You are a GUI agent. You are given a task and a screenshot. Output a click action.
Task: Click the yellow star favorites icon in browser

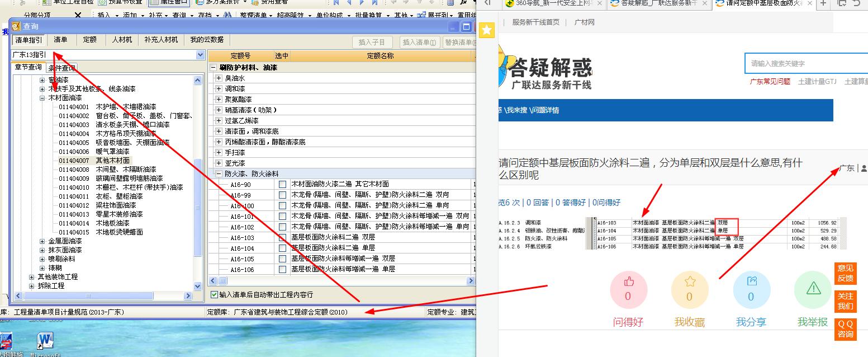point(487,30)
